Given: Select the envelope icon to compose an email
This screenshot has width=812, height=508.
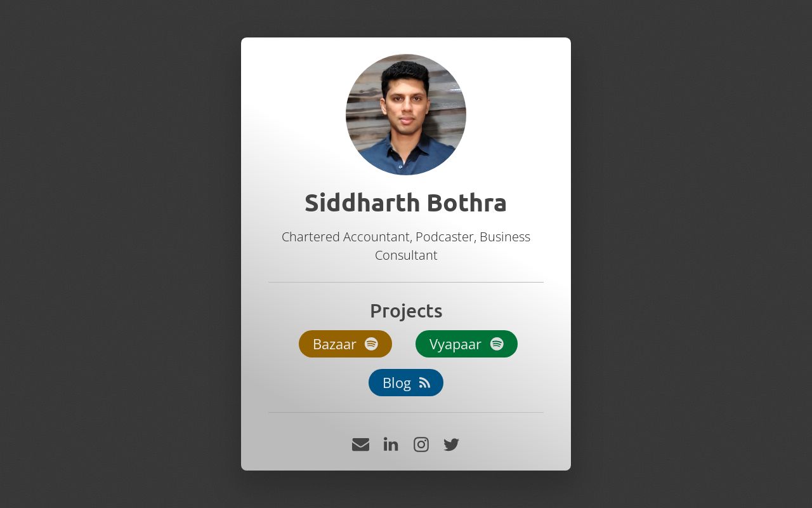Looking at the screenshot, I should pos(360,444).
